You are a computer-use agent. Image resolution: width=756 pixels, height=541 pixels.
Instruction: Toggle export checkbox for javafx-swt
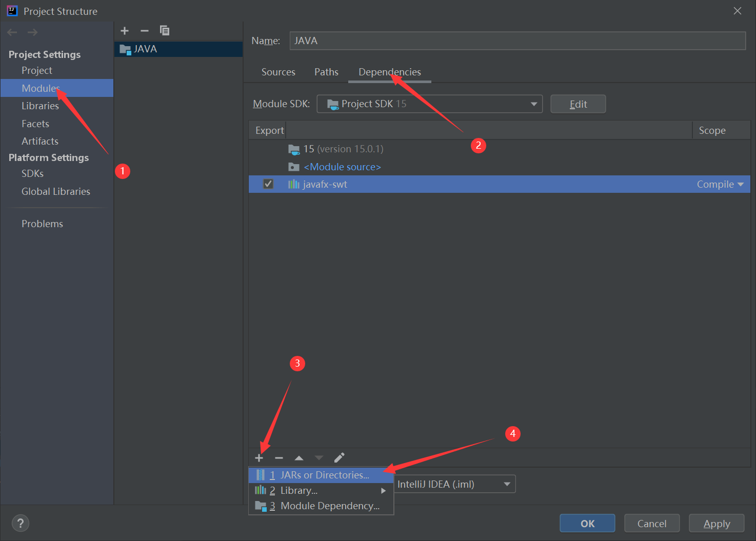click(268, 184)
